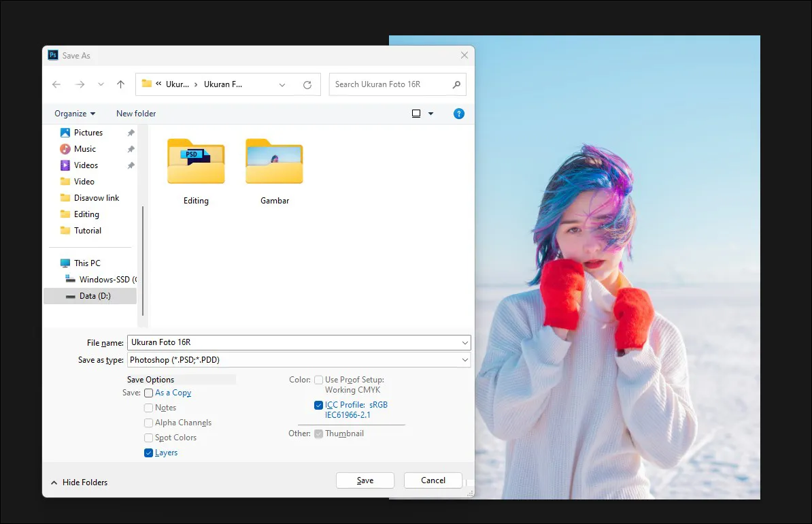Disable the ICC Profile checkbox

click(x=318, y=405)
